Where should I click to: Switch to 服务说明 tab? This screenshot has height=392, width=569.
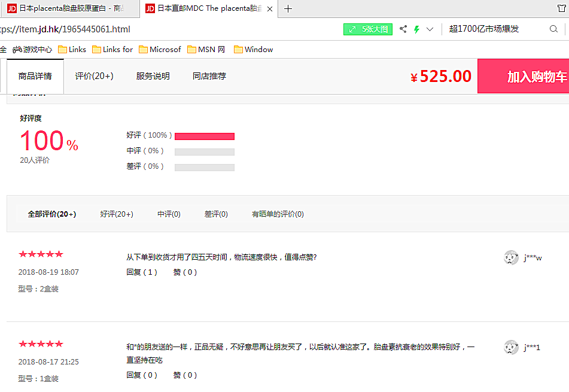pos(153,76)
